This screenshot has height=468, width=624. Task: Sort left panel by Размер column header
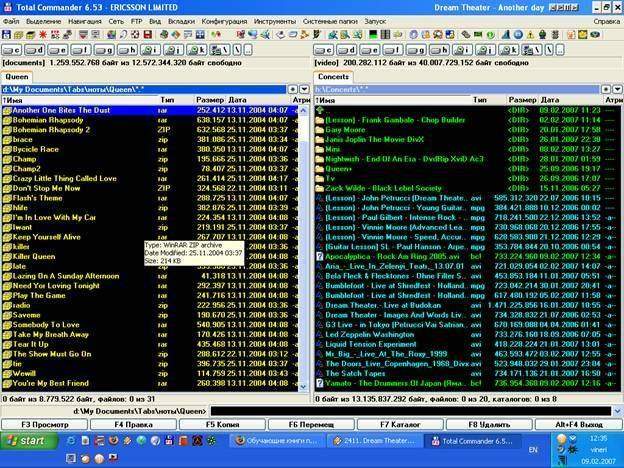(x=210, y=100)
